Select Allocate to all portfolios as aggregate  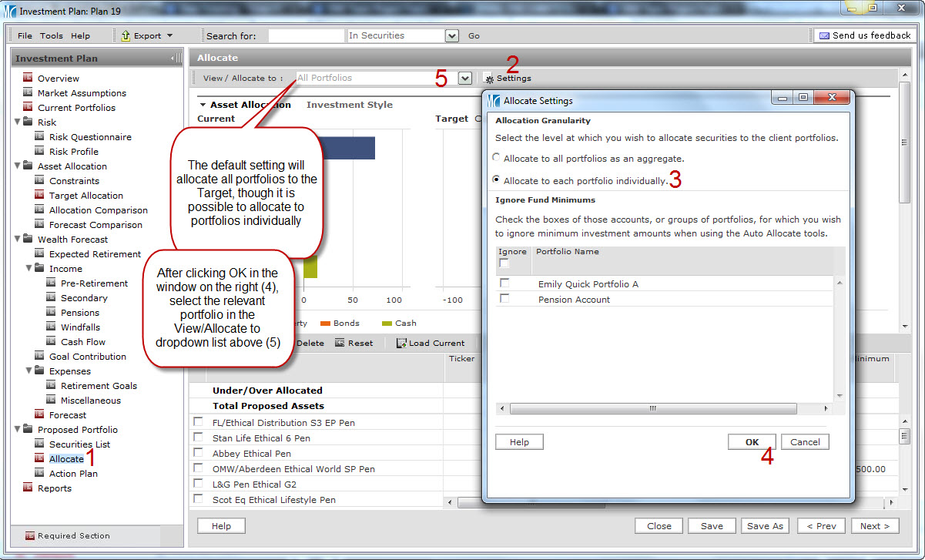click(496, 158)
